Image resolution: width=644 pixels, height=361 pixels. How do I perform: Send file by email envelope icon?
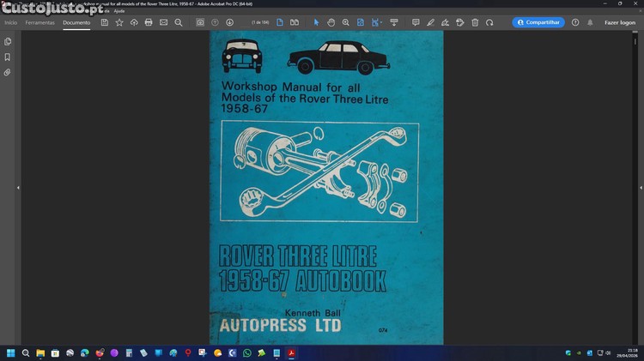pyautogui.click(x=163, y=22)
